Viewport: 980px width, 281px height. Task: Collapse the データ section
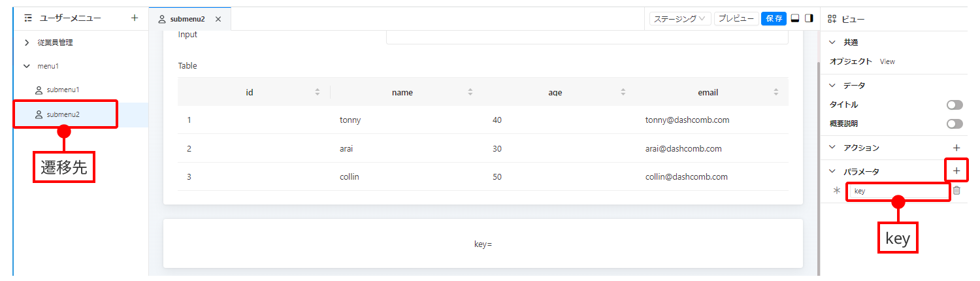pos(832,86)
